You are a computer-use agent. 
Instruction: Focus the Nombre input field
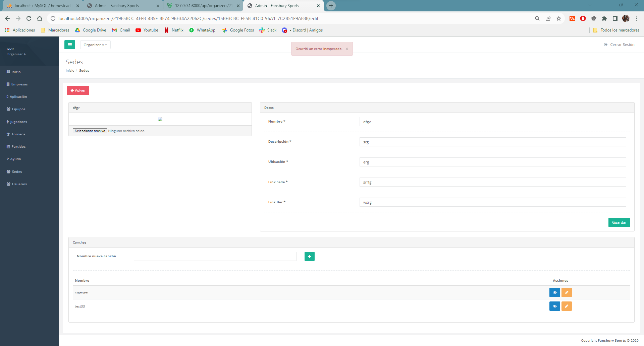click(493, 122)
